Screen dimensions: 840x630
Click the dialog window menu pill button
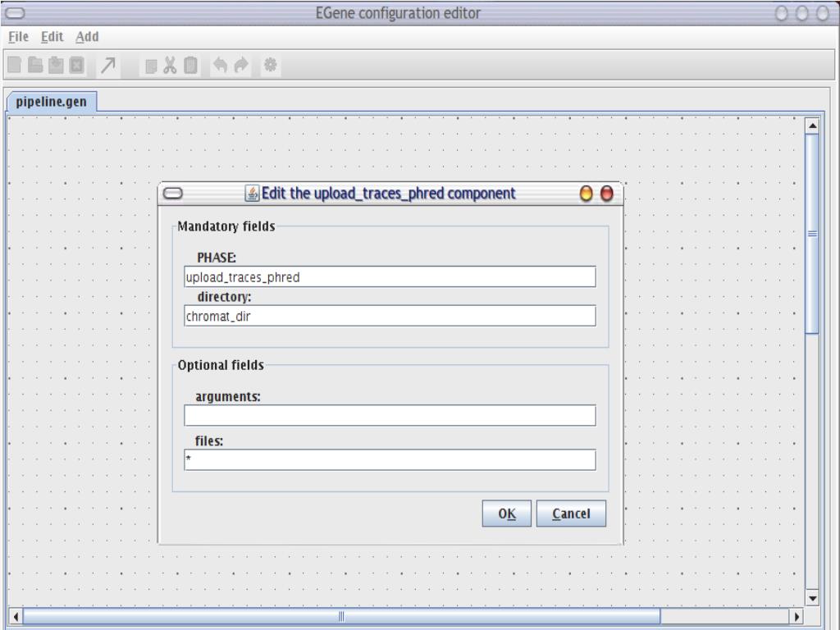pyautogui.click(x=172, y=194)
